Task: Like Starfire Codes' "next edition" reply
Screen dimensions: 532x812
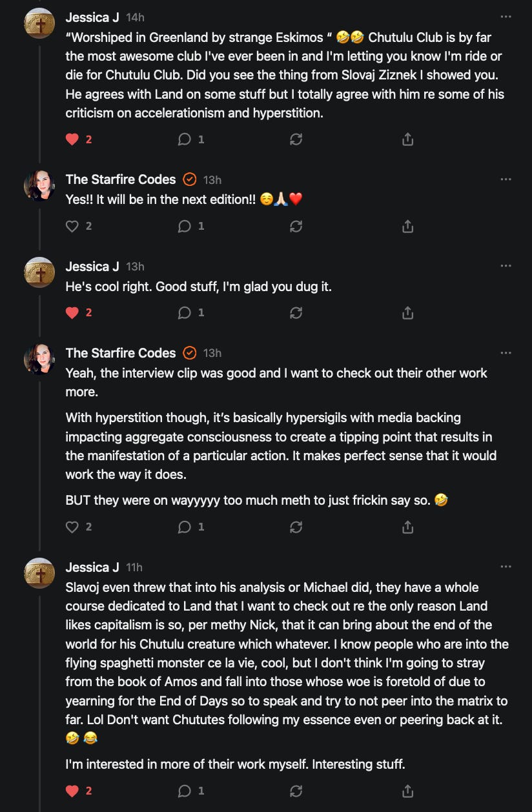Action: coord(73,227)
